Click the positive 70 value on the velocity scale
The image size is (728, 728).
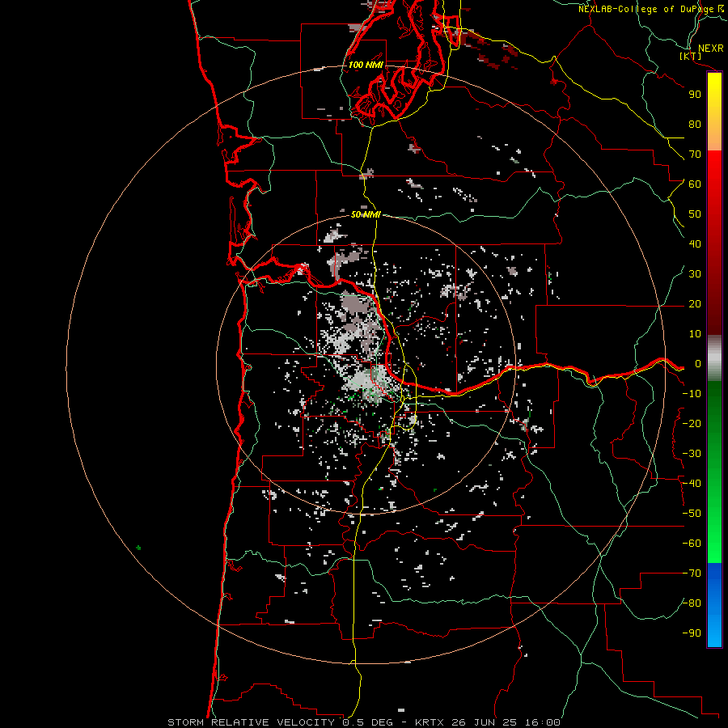[x=695, y=154]
